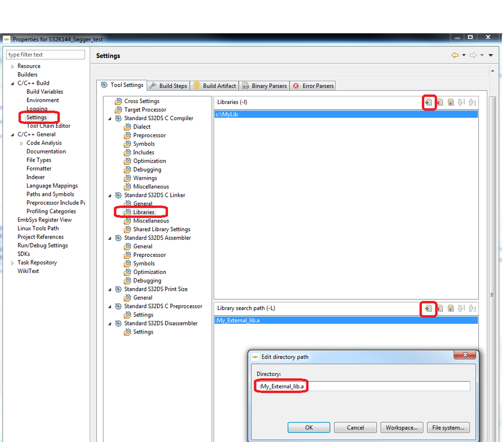Confirm directory path with OK

[x=309, y=427]
